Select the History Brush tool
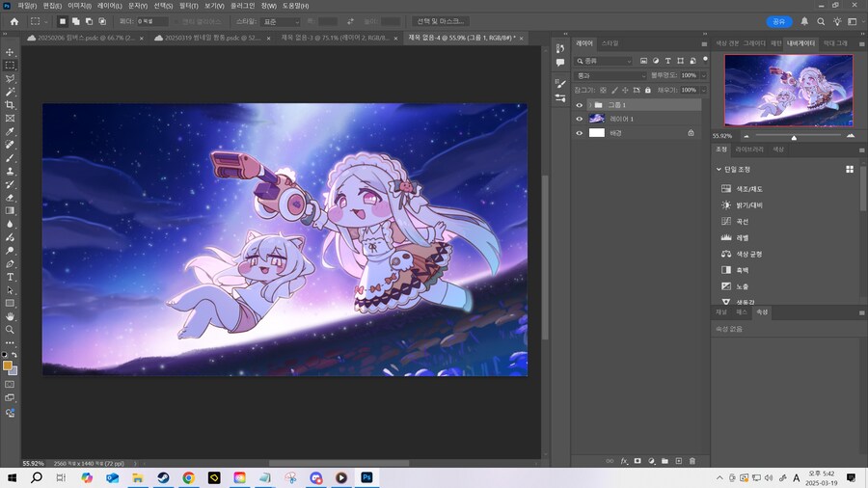 [x=10, y=185]
